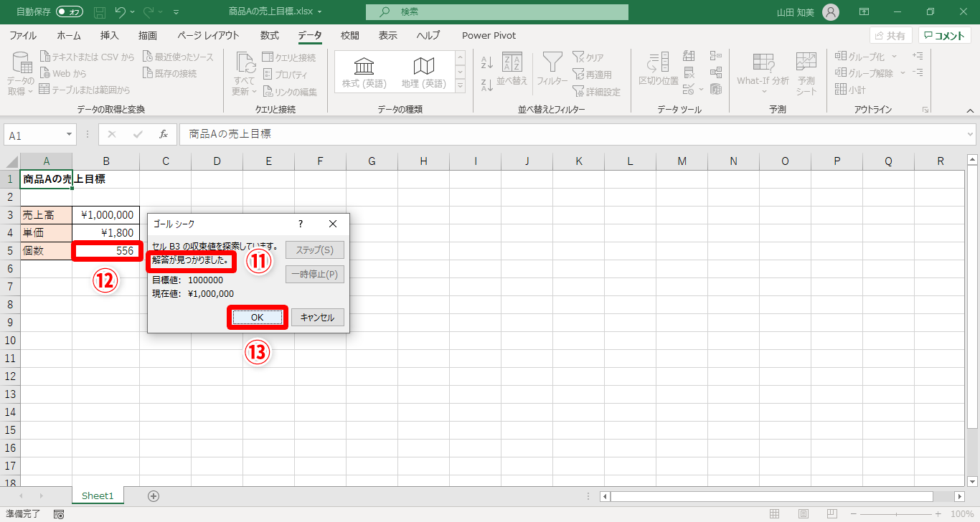Screen dimensions: 980x522
Task: Click the Share (共有) button
Action: coord(890,36)
